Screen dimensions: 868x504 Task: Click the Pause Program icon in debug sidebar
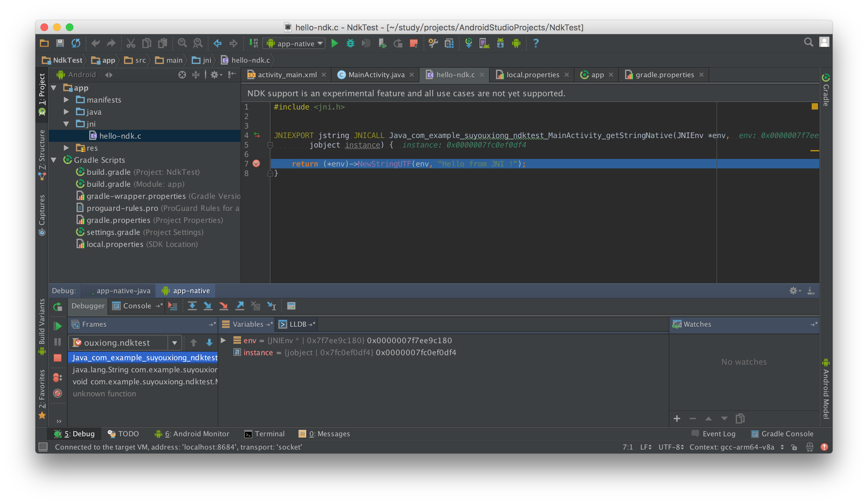coord(58,342)
